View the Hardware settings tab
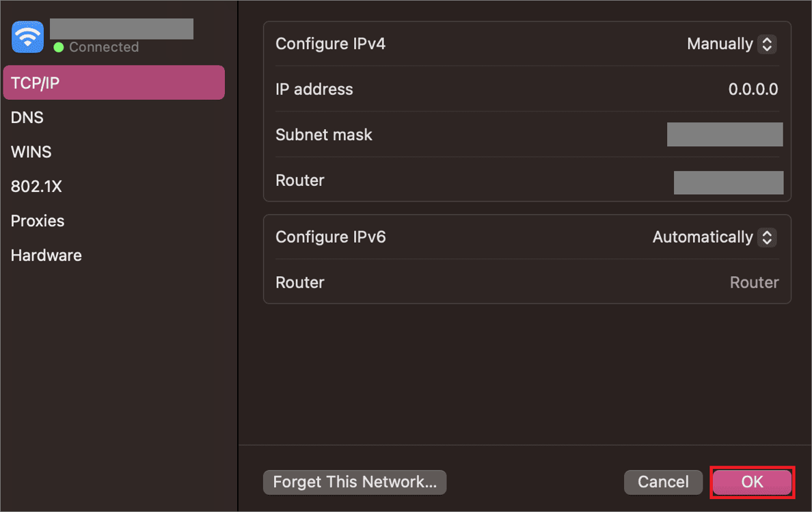The width and height of the screenshot is (812, 512). point(46,254)
